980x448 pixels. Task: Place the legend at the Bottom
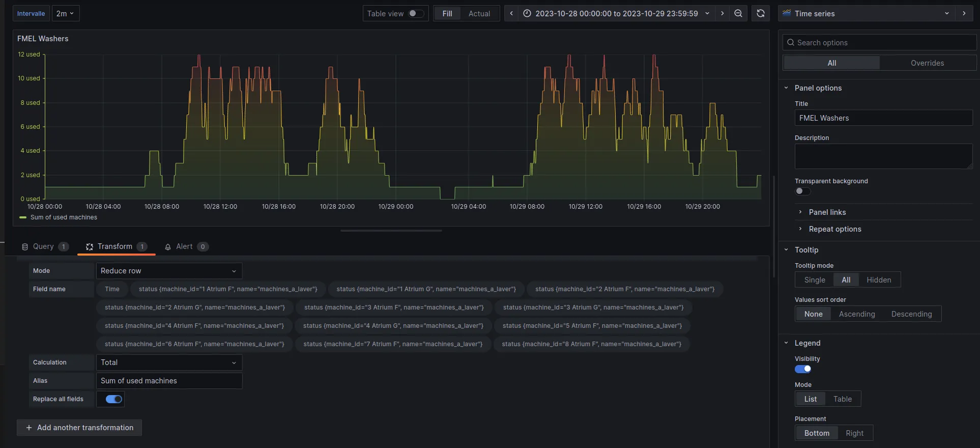click(x=817, y=433)
